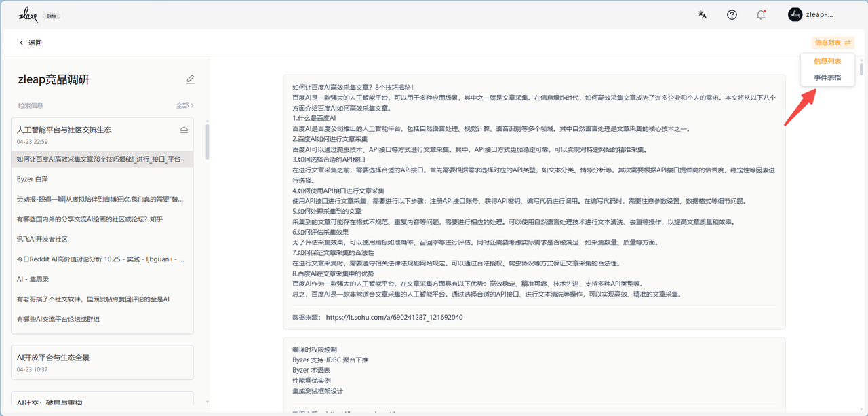Screen dimensions: 868x416
Task: Open the notifications bell icon
Action: [x=761, y=14]
